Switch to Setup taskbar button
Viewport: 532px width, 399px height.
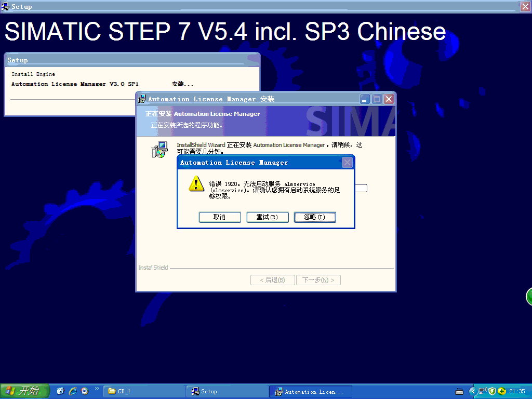click(228, 392)
